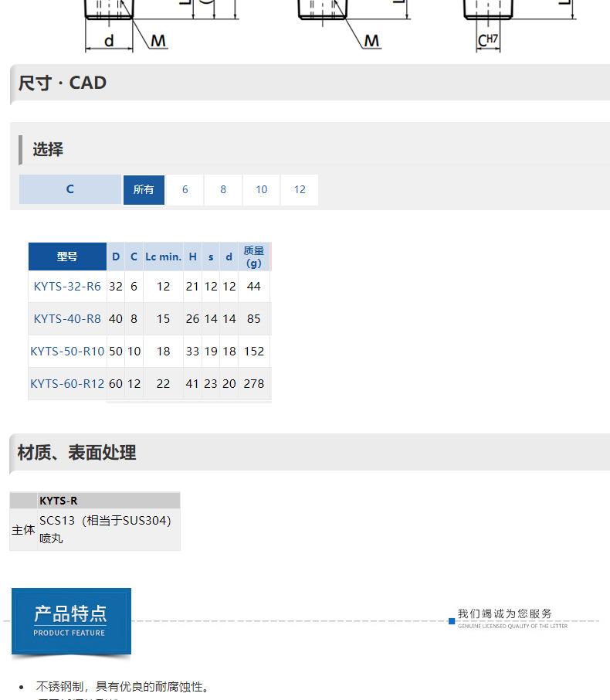Image resolution: width=610 pixels, height=700 pixels.
Task: Open the KYTS-50-R10 model link
Action: pos(67,351)
